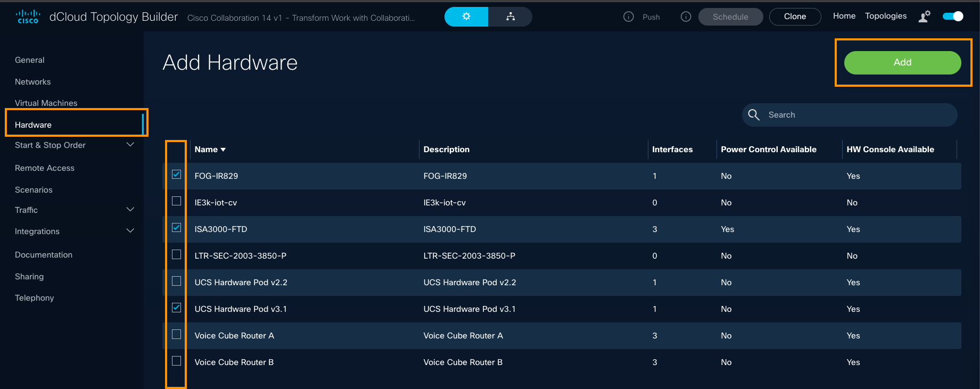Sort by Power Control Available header
This screenshot has width=980, height=389.
[769, 150]
